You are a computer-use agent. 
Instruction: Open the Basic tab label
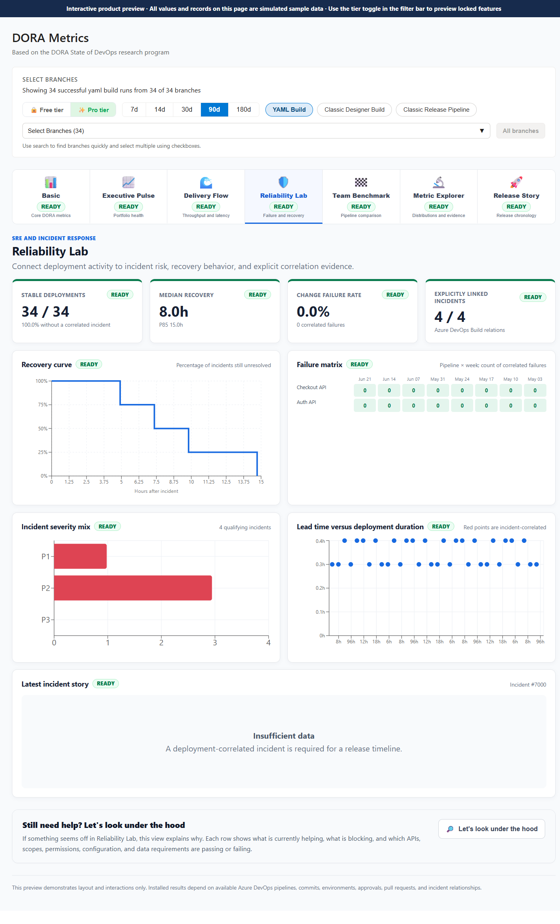coord(51,196)
